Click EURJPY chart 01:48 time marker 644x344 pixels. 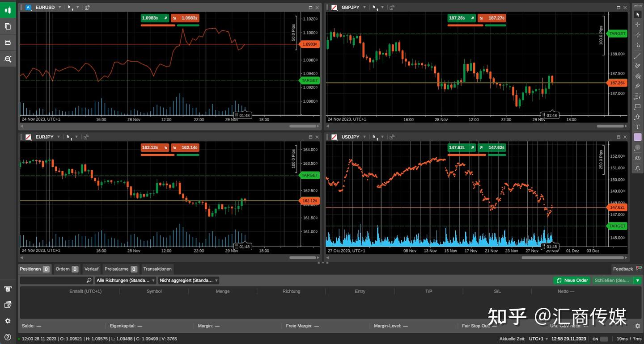pos(242,247)
